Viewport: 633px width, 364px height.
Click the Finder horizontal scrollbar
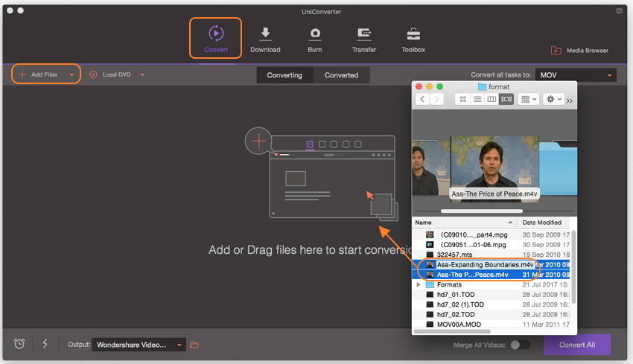click(x=452, y=332)
